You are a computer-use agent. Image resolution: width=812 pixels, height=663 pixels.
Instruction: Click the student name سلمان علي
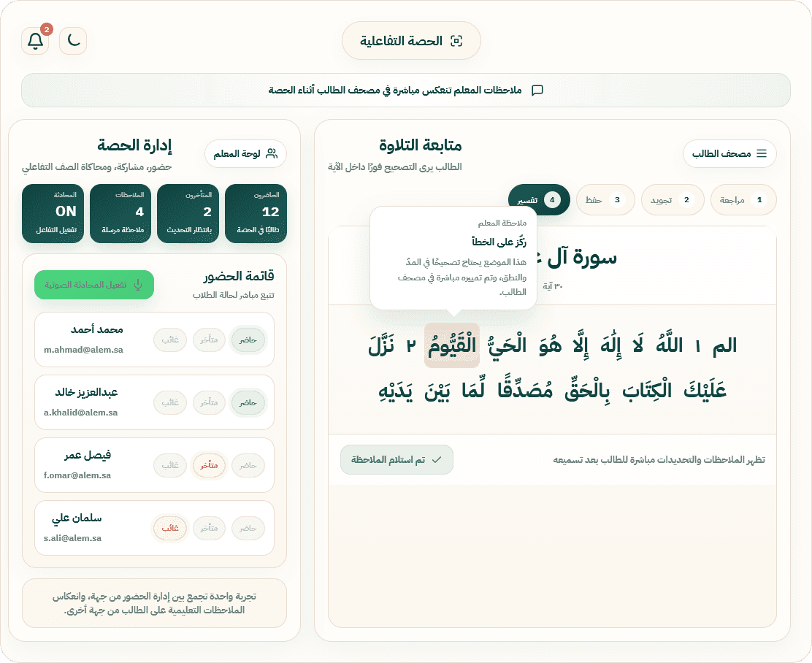77,518
